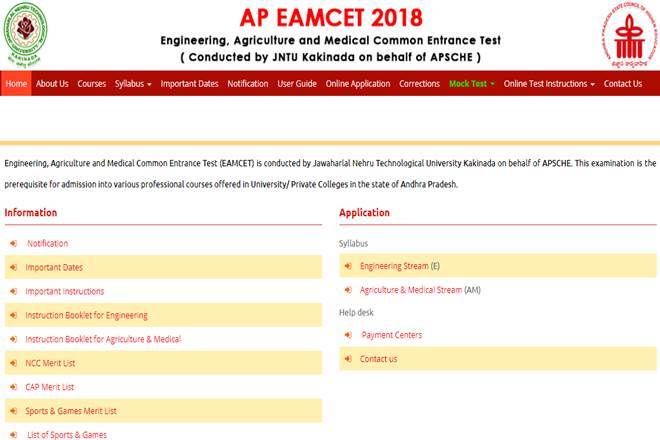Open Instruction Booklet for Engineering
660x440 pixels.
(86, 315)
